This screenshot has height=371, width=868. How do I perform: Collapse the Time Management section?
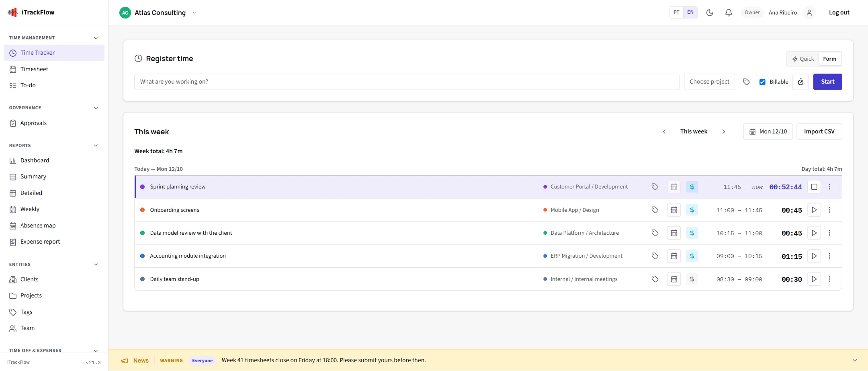point(96,38)
